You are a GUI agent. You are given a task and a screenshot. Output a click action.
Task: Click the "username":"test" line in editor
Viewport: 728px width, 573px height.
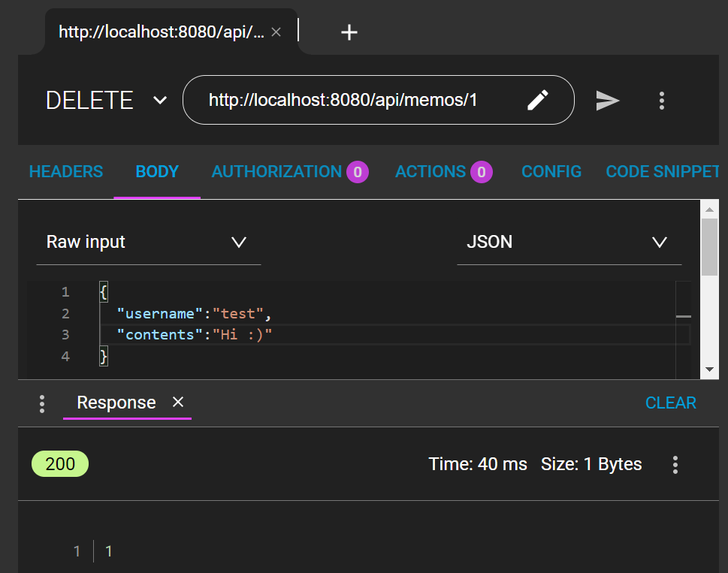[x=194, y=314]
